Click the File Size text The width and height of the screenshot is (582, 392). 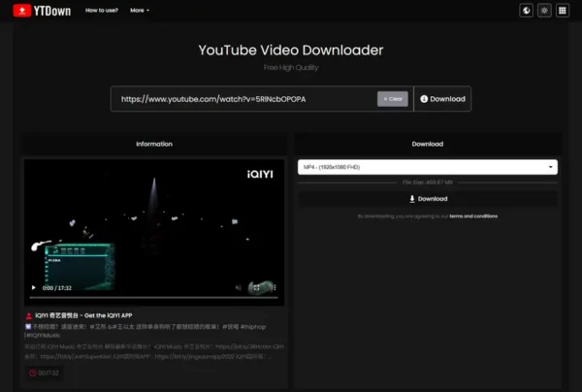(427, 182)
